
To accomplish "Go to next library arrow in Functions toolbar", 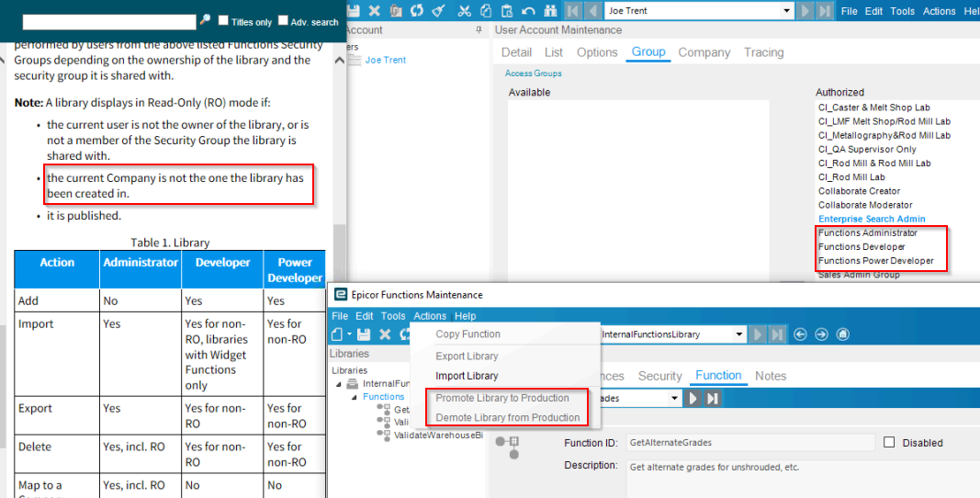I will coord(758,334).
